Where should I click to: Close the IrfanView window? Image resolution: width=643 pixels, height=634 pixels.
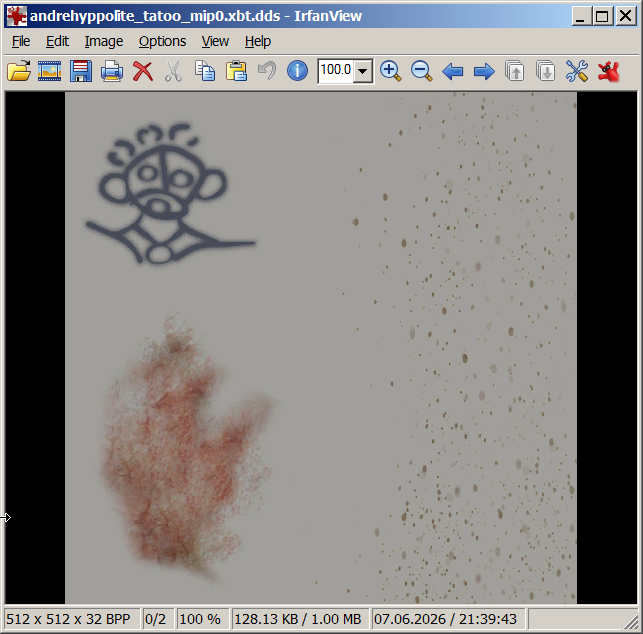tap(626, 16)
